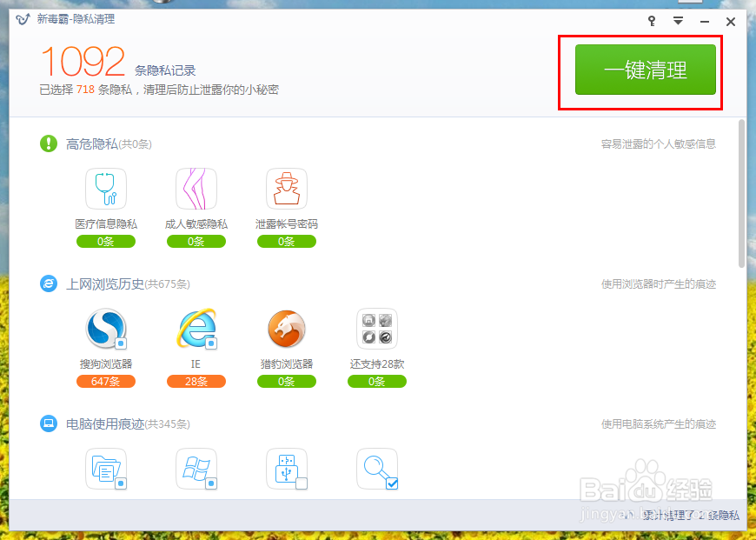Select the IE browser traces icon
This screenshot has height=540, width=756.
(196, 328)
